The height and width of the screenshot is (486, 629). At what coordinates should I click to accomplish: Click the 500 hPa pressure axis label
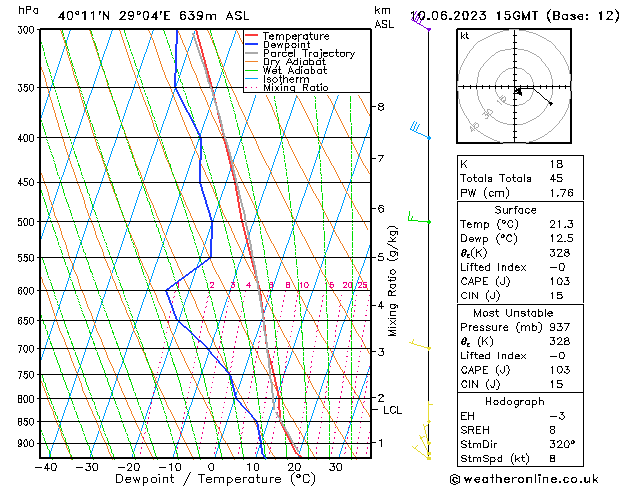pos(28,222)
